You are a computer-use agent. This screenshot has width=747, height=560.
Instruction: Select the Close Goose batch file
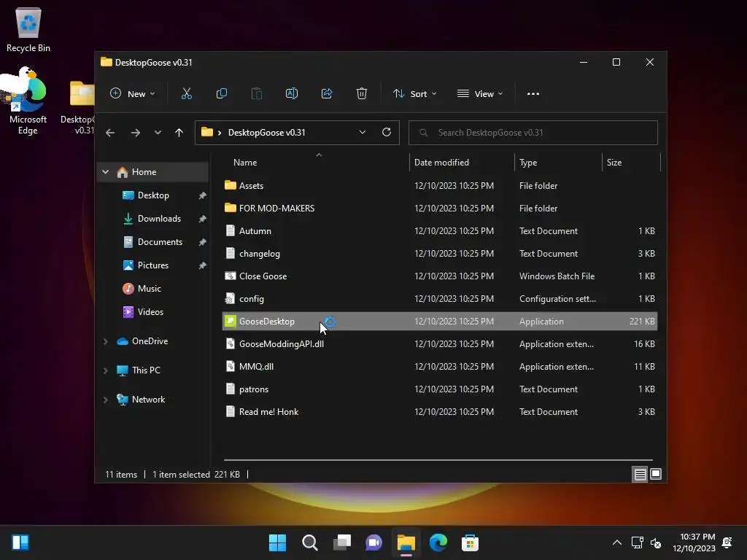[440, 276]
